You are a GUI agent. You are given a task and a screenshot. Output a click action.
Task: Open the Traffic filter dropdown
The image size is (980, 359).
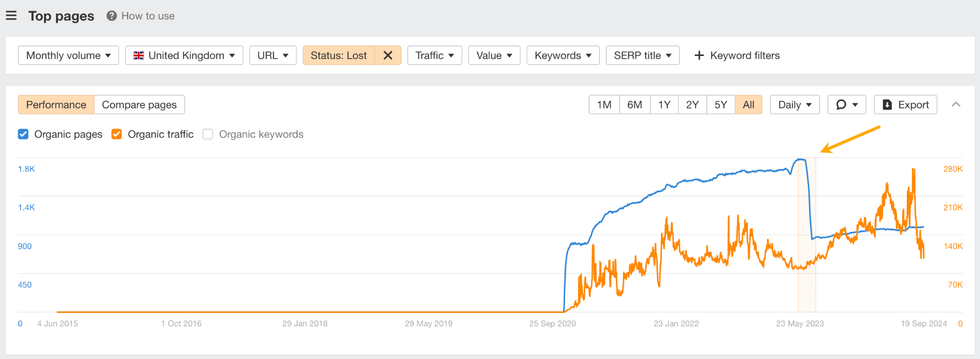pyautogui.click(x=434, y=55)
